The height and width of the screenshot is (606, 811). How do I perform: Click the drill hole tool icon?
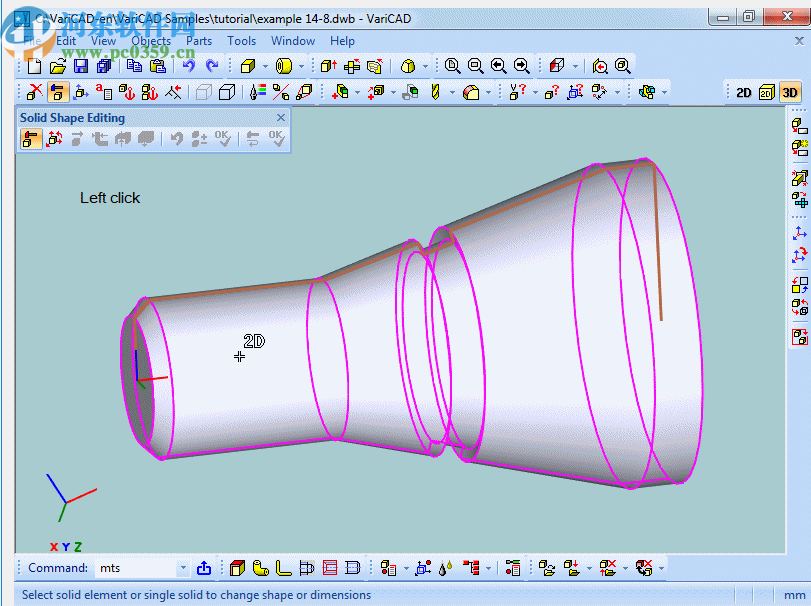(435, 92)
